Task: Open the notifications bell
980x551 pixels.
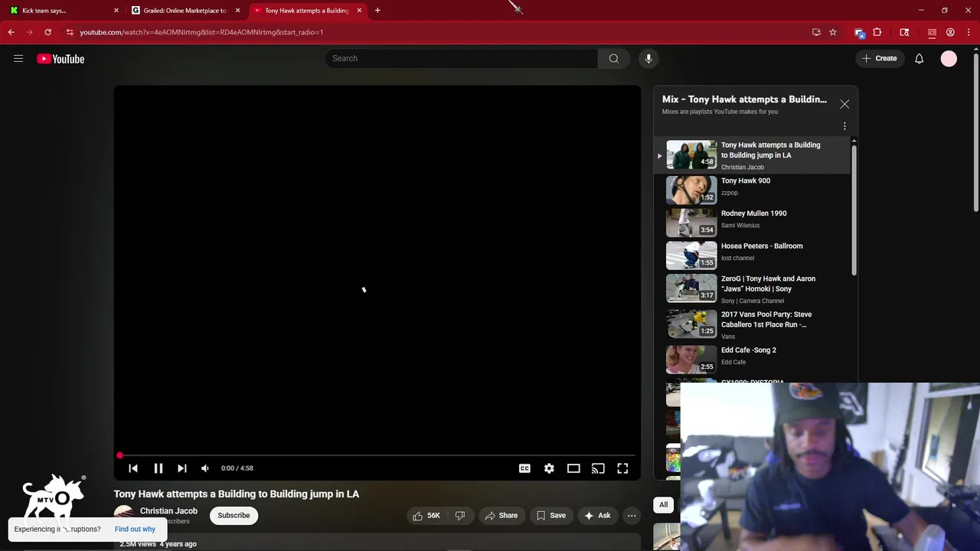Action: pos(919,58)
